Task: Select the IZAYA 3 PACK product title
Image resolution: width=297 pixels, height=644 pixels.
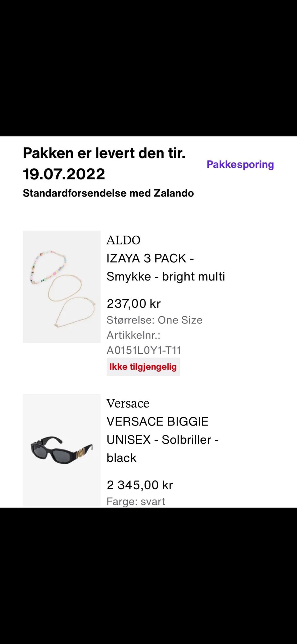Action: click(150, 258)
